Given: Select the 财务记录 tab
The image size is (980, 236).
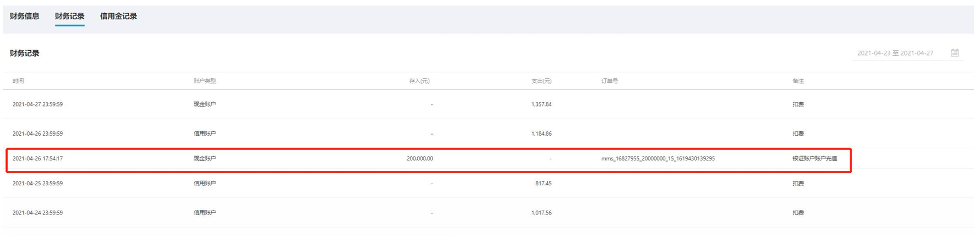Looking at the screenshot, I should point(69,16).
